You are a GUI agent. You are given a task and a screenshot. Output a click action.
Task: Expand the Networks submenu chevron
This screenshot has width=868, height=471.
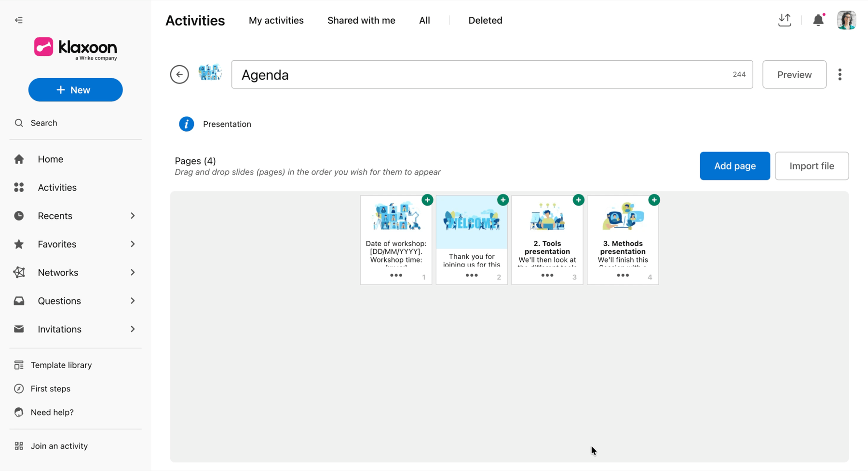(133, 273)
